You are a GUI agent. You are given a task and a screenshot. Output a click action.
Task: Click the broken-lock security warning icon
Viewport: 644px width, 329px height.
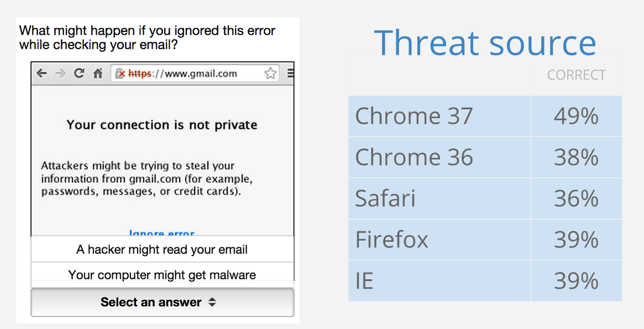tap(121, 73)
